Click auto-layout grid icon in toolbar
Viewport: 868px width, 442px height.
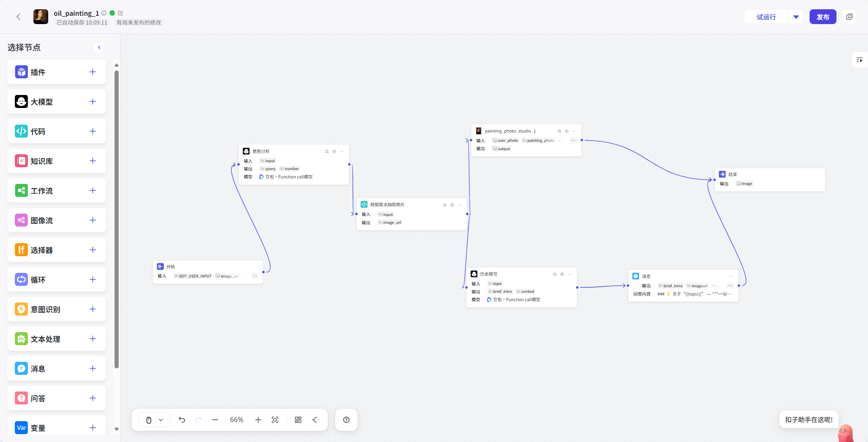coord(298,420)
